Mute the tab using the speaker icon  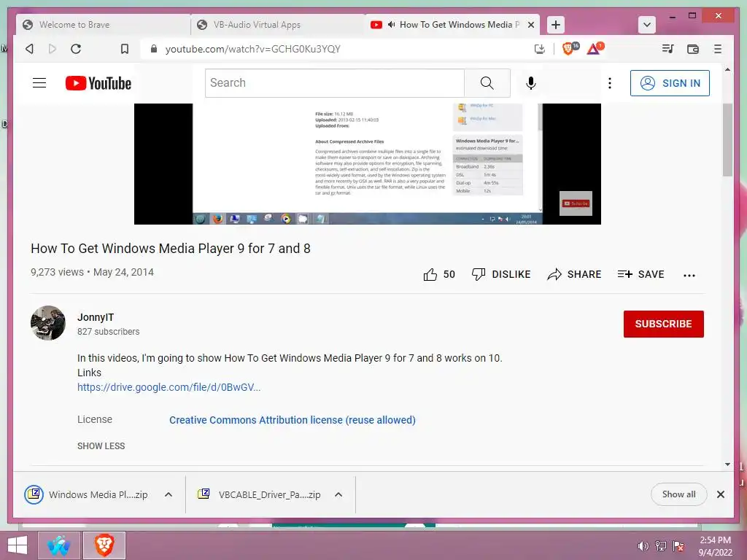coord(391,25)
